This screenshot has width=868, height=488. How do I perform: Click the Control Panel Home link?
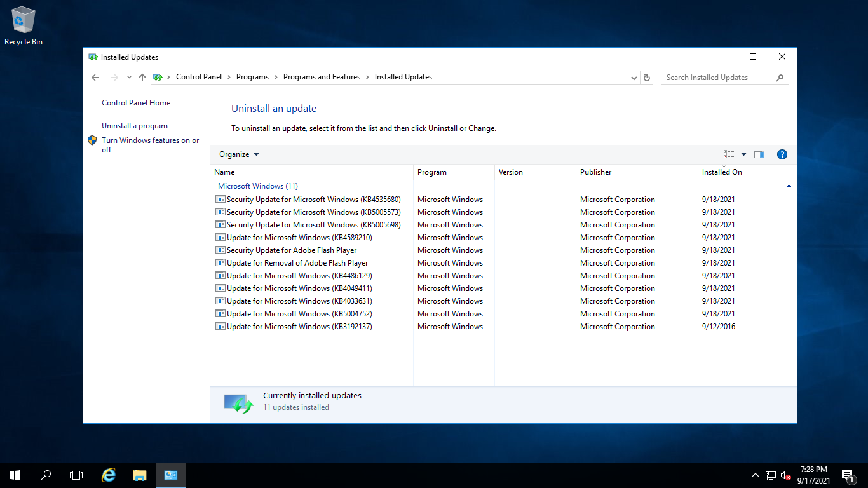point(136,103)
